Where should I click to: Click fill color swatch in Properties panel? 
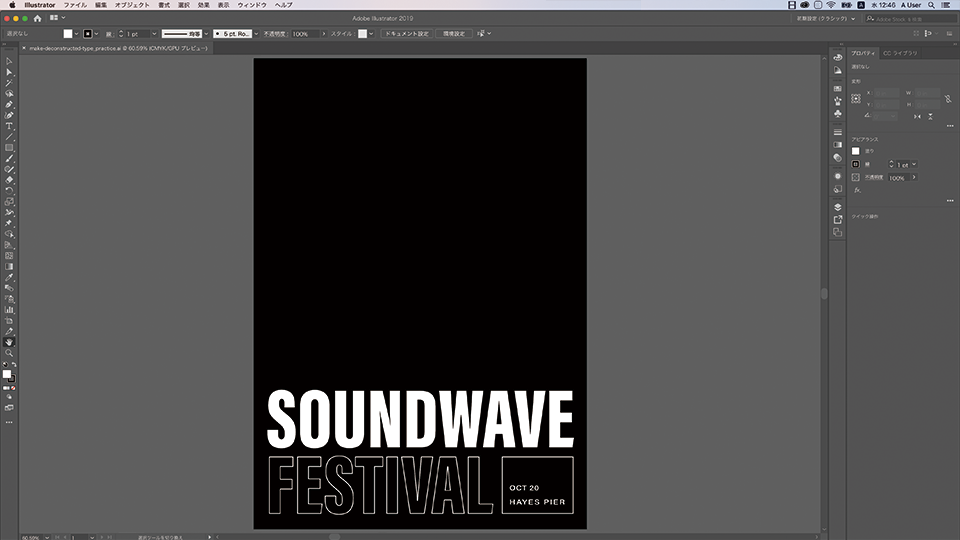pos(856,151)
